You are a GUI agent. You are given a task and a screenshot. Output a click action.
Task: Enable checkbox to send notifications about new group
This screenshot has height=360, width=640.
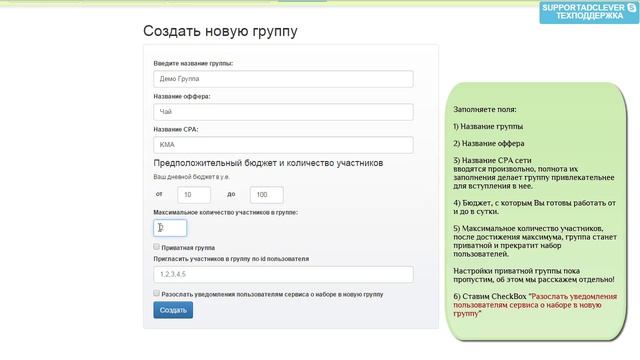(156, 293)
